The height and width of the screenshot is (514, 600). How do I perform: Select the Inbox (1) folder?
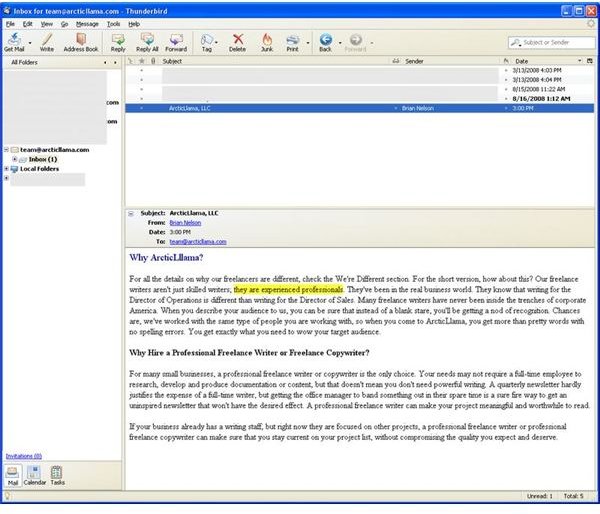point(43,159)
